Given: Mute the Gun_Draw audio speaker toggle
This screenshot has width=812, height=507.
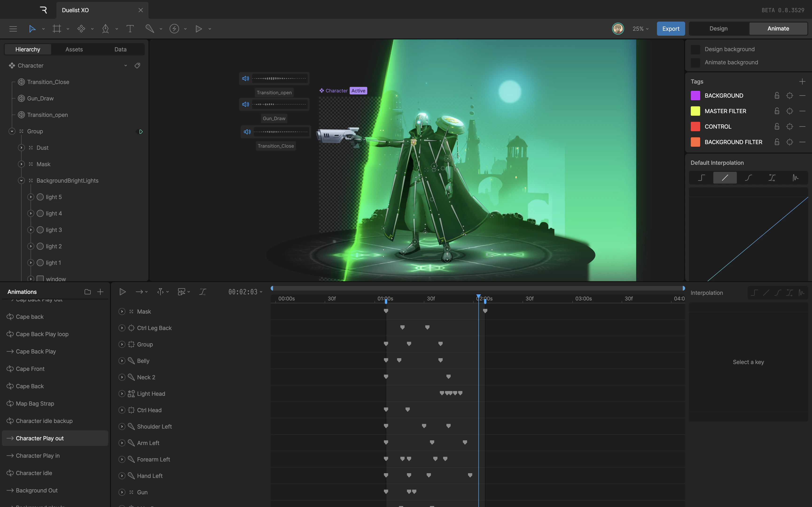Looking at the screenshot, I should [246, 104].
